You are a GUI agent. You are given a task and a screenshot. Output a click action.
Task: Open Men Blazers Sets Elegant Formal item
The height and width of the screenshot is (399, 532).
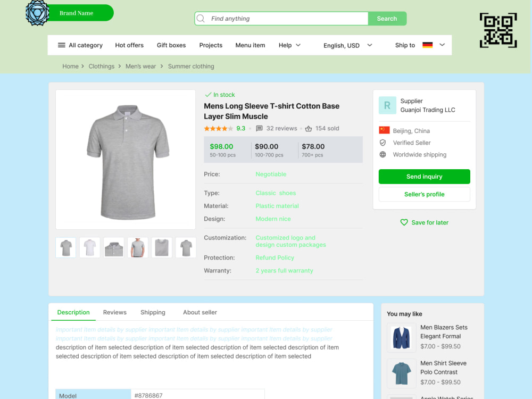coord(444,332)
